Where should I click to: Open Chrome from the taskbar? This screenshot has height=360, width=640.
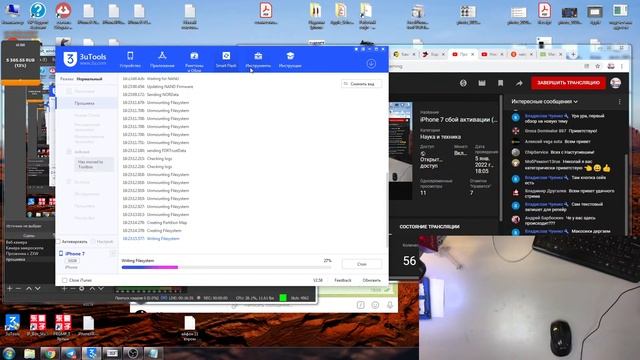50,353
